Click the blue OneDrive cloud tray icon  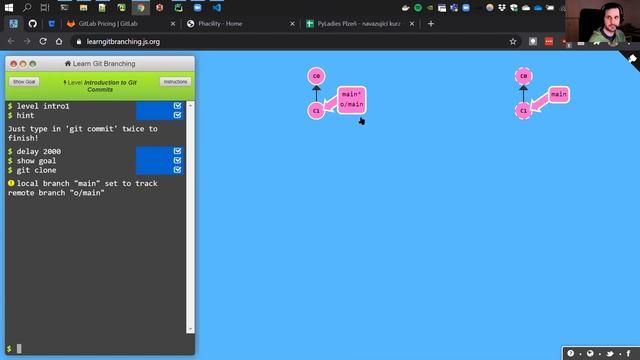tap(538, 7)
